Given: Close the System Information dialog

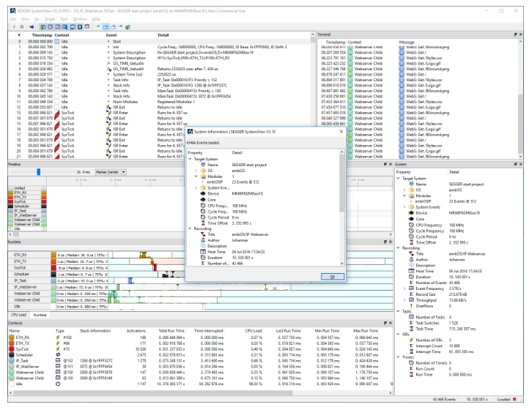Looking at the screenshot, I should (x=341, y=132).
